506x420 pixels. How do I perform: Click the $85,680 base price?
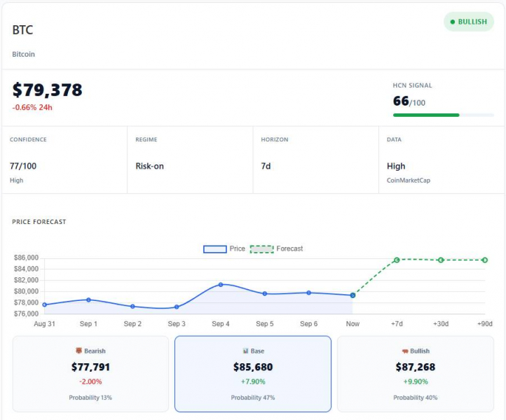click(253, 367)
